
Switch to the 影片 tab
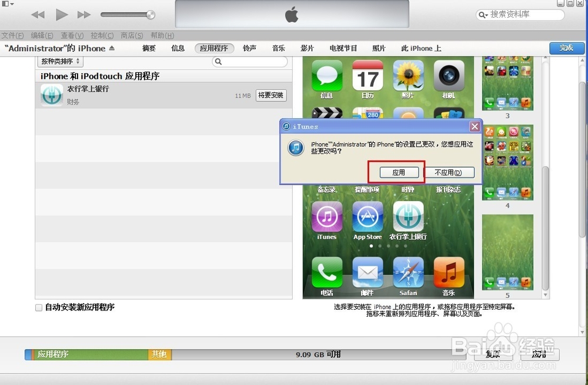[307, 48]
